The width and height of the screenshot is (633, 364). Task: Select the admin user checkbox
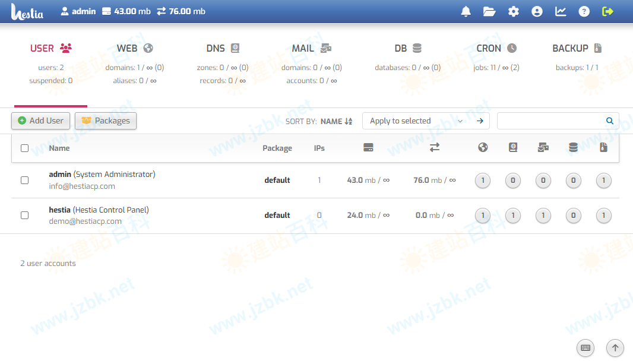coord(24,180)
